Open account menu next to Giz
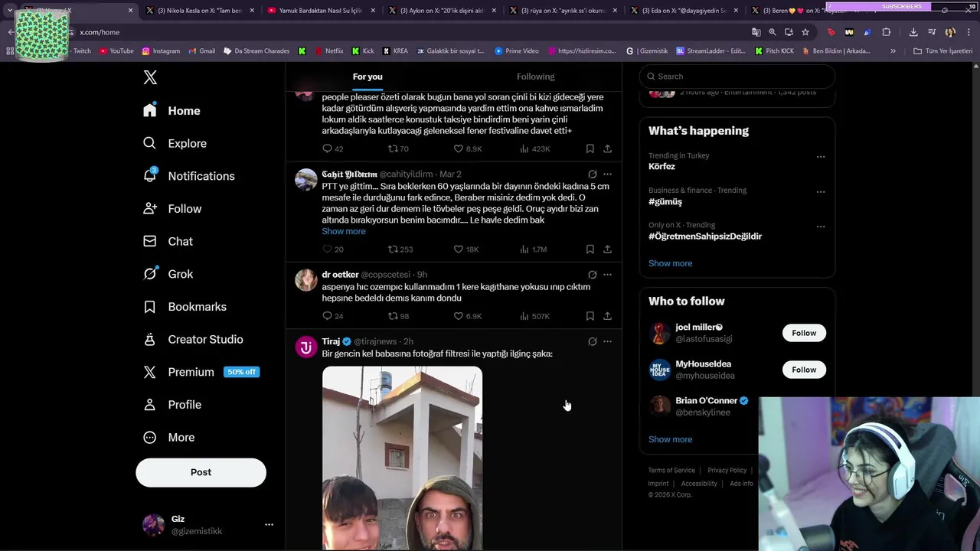 [269, 525]
